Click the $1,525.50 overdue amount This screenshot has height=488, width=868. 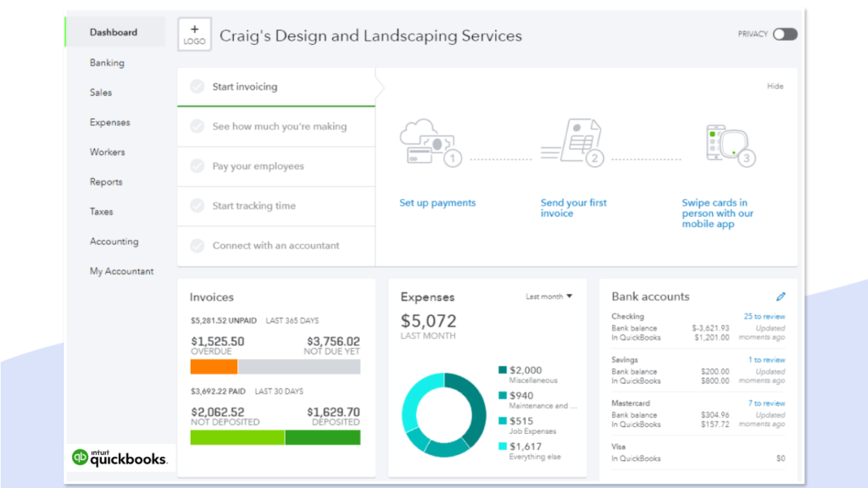[x=218, y=341]
